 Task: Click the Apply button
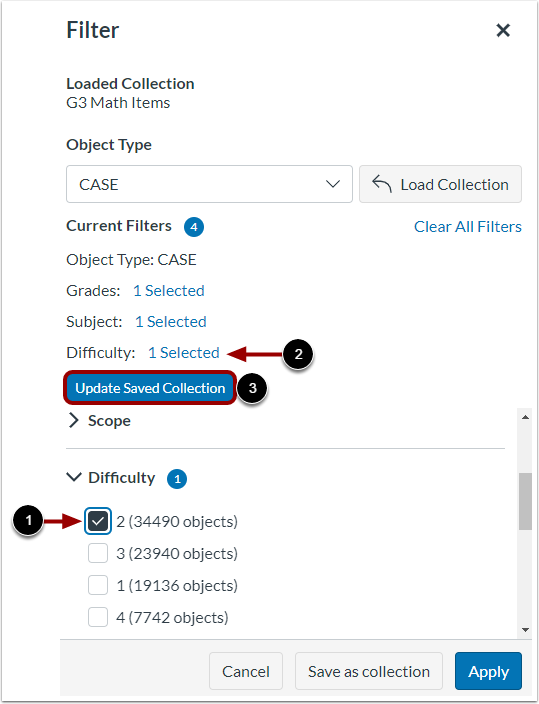[488, 671]
